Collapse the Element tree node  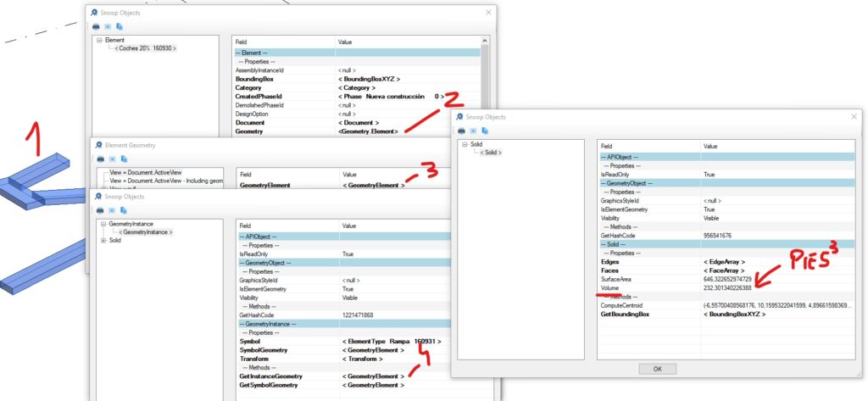[x=99, y=41]
